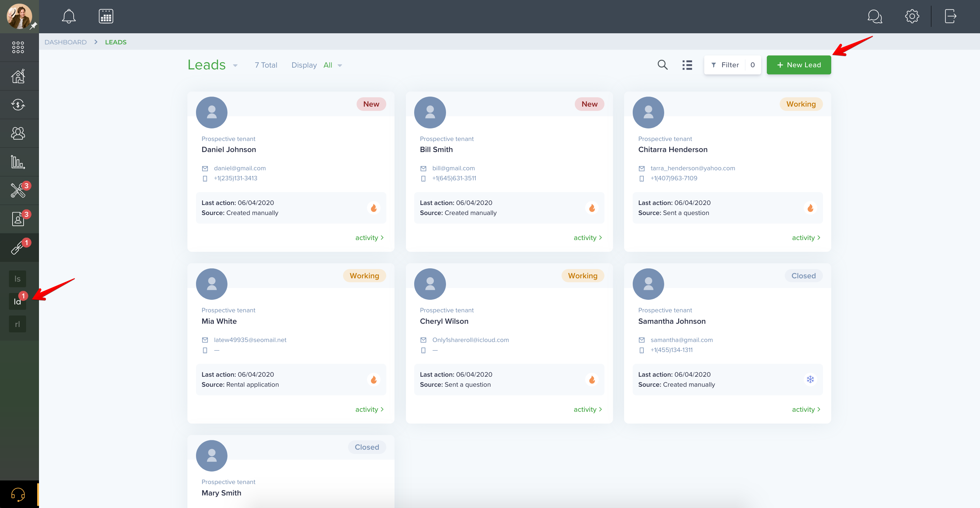Click phone number +1(235)131-3413
This screenshot has width=980, height=508.
point(235,178)
